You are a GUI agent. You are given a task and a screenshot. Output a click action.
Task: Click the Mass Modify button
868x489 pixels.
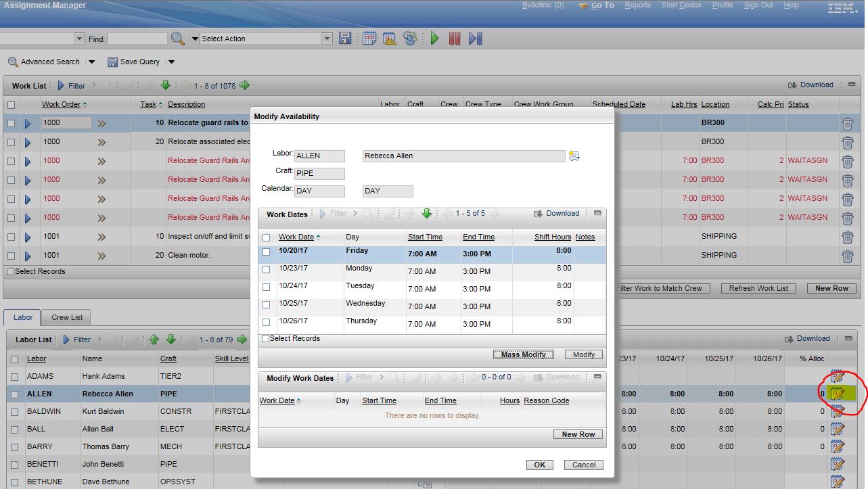click(x=523, y=354)
